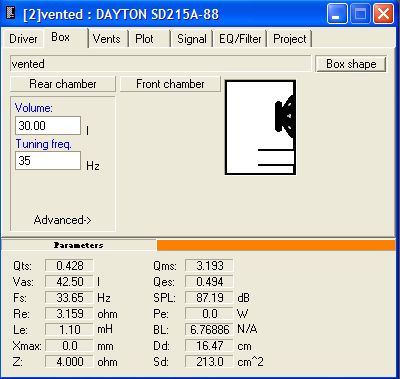Click the Volume: label
This screenshot has height=379, width=400.
pyautogui.click(x=34, y=108)
